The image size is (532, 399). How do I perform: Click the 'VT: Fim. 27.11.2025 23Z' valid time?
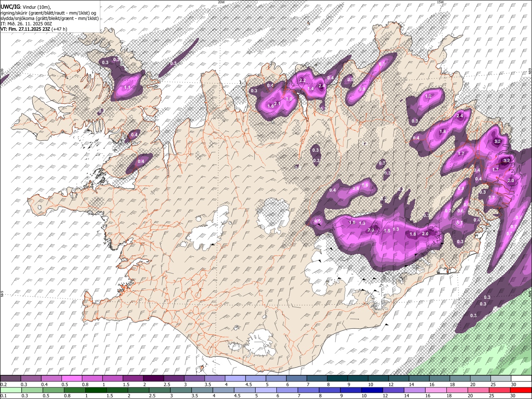coord(25,29)
